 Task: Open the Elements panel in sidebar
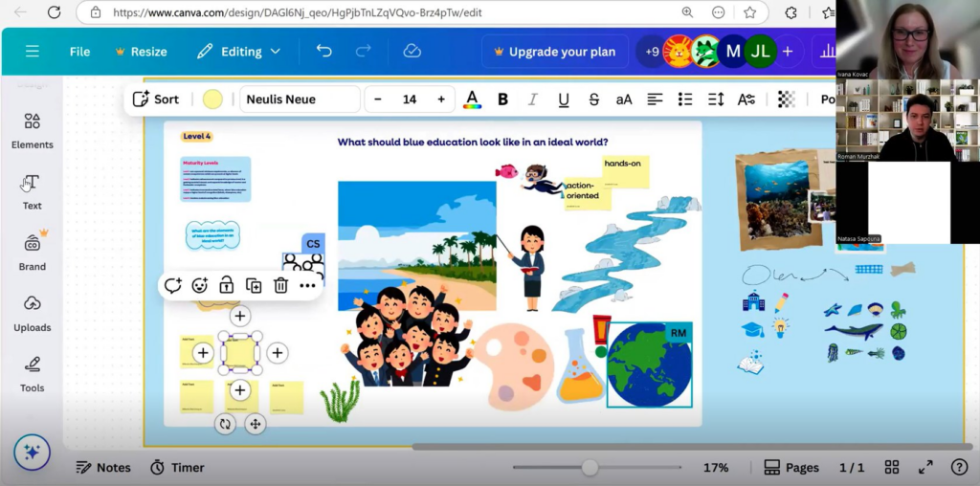(x=32, y=131)
